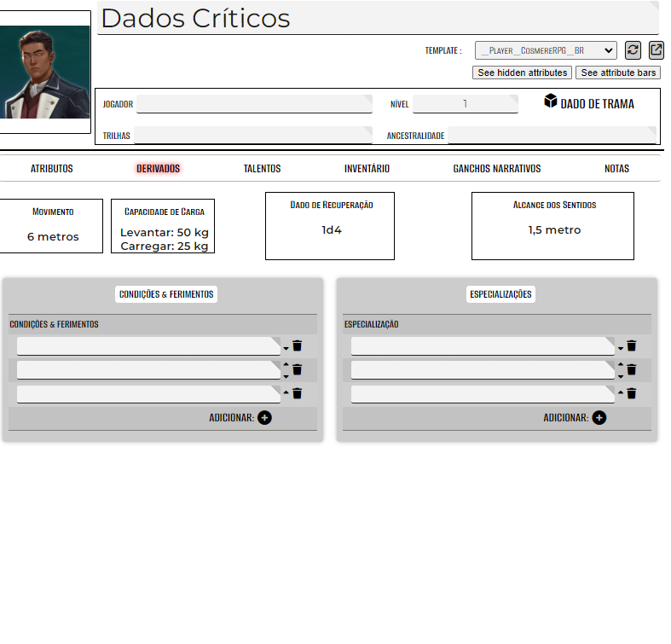Delete the third Condições & Ferimentos row
This screenshot has width=671, height=644.
pyautogui.click(x=297, y=393)
